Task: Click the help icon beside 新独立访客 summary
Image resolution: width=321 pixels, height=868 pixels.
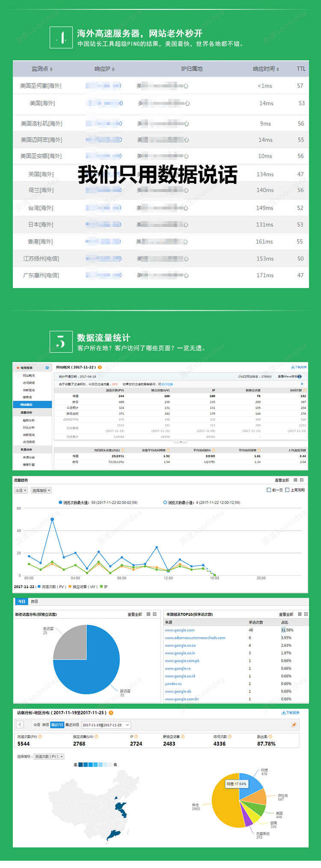Action: (183, 737)
